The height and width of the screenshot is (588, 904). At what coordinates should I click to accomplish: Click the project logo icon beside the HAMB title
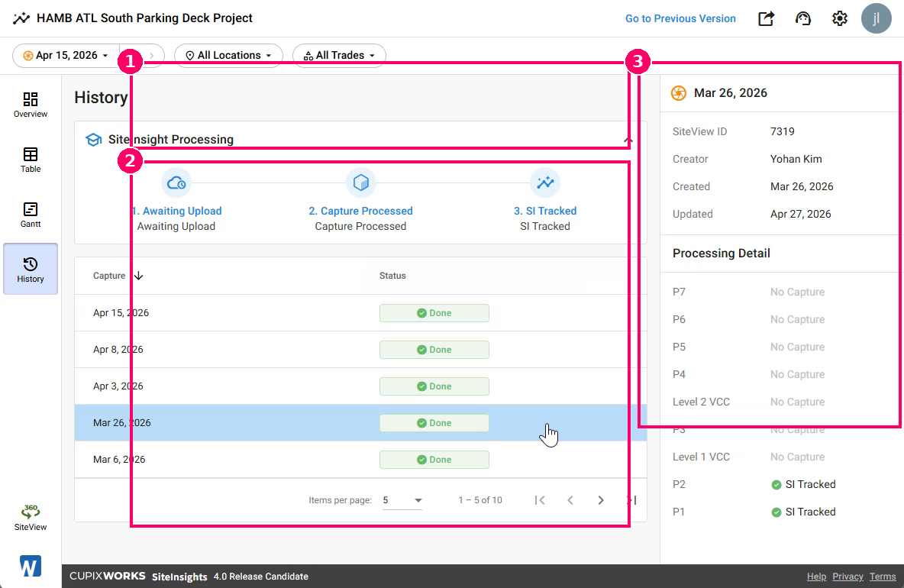click(x=21, y=18)
